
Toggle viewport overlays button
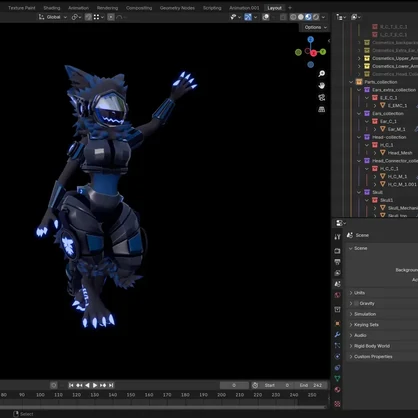[x=266, y=17]
